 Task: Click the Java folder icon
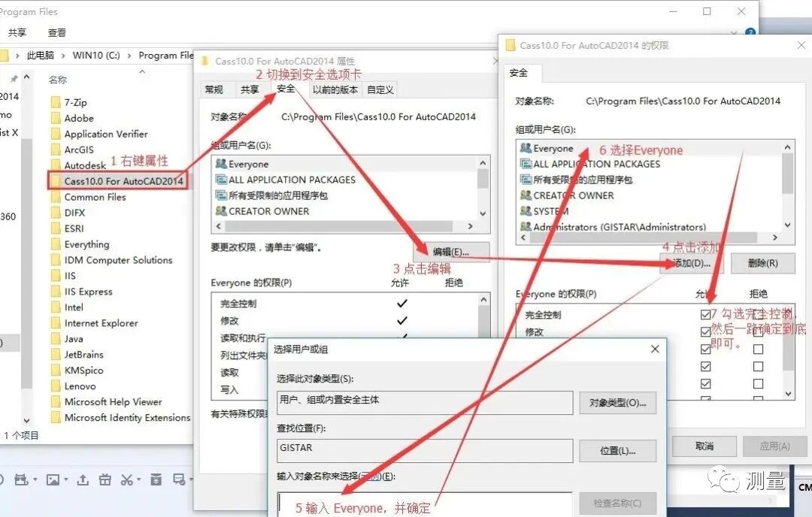(56, 338)
